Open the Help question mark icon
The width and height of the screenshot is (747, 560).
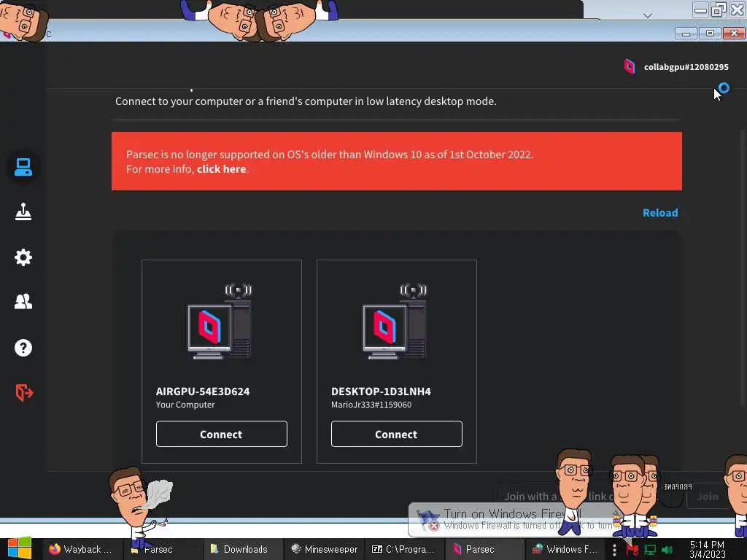[x=23, y=348]
